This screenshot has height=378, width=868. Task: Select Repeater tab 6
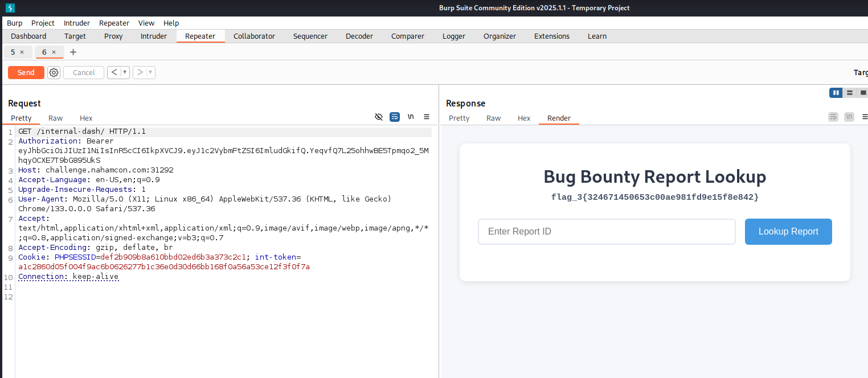pos(44,52)
